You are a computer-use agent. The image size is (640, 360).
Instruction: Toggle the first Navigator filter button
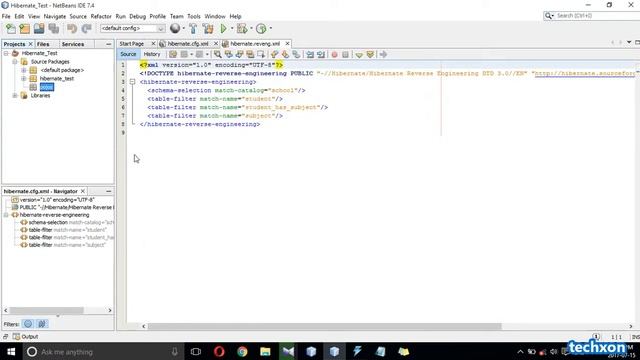click(x=28, y=324)
